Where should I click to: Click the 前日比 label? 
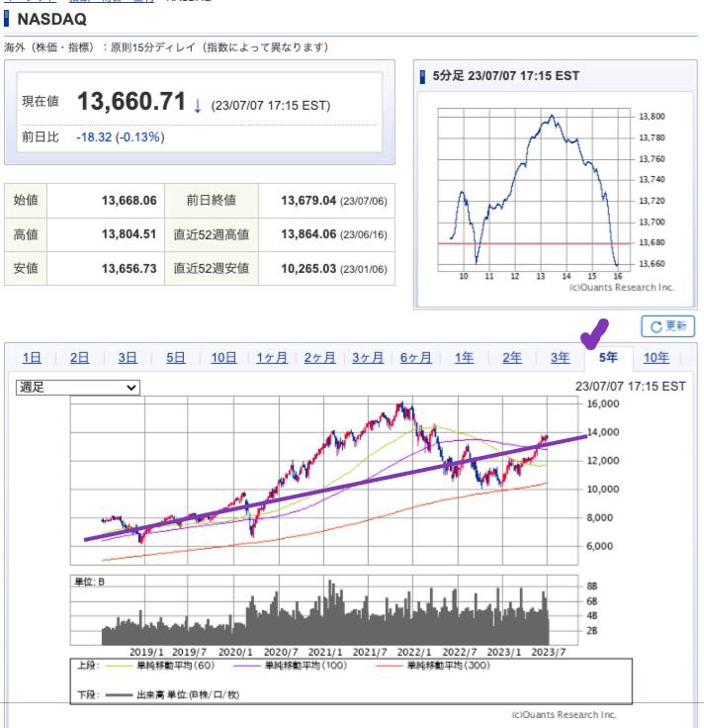pos(41,136)
